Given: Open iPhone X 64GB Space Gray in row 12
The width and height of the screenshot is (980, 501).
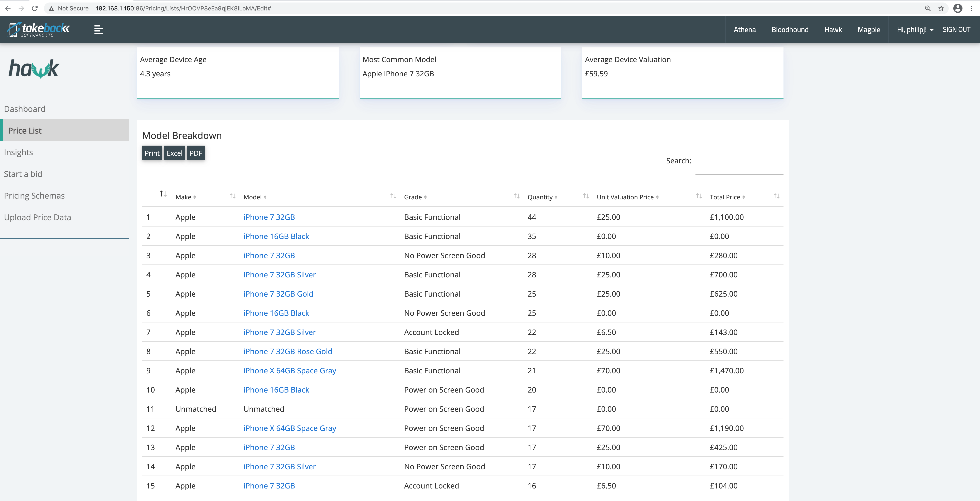Looking at the screenshot, I should tap(290, 428).
